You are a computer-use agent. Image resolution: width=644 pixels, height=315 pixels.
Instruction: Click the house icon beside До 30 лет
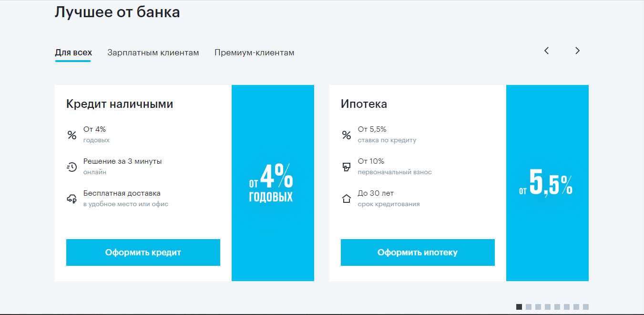347,199
